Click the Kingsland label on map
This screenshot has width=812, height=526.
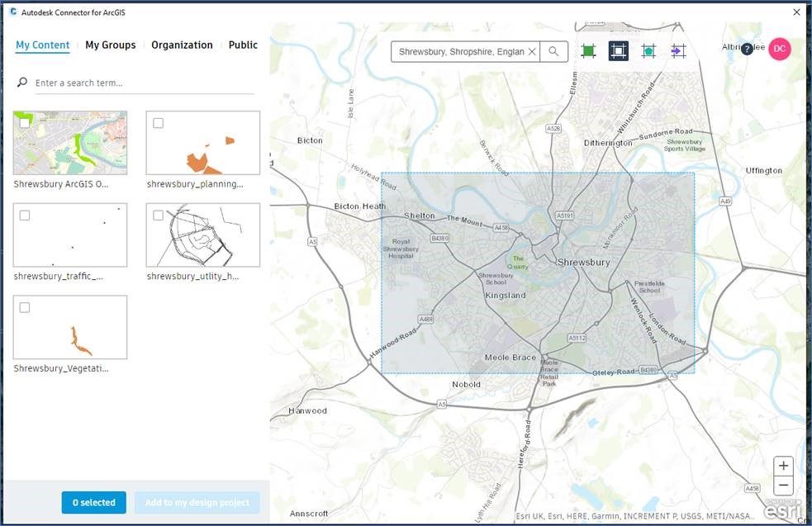click(506, 296)
